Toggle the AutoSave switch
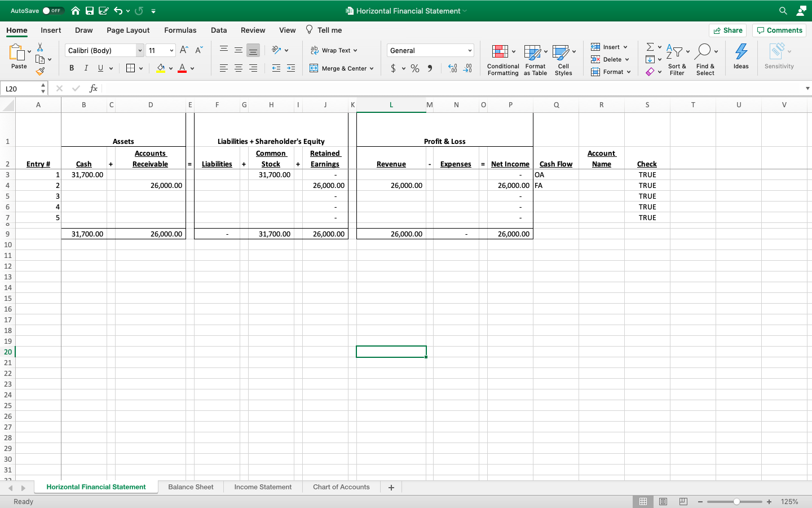The width and height of the screenshot is (812, 508). click(53, 11)
